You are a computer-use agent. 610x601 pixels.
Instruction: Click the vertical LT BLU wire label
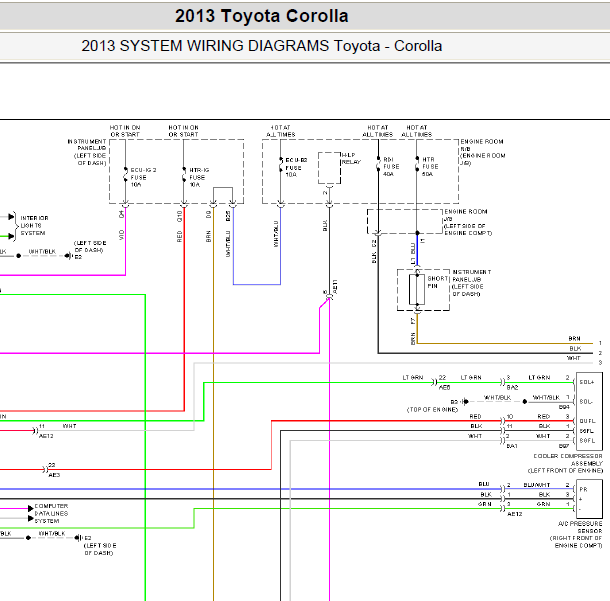(x=413, y=254)
